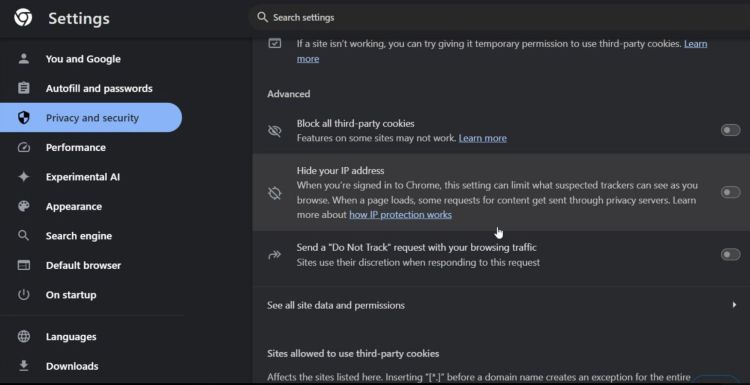750x385 pixels.
Task: Select Privacy and security menu item
Action: coord(91,118)
